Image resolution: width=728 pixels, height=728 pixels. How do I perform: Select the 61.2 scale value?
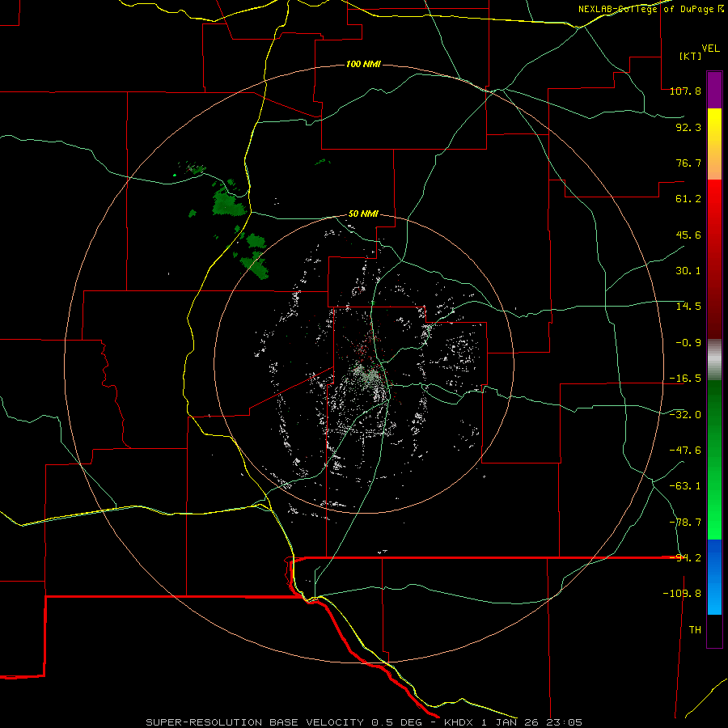pos(688,199)
